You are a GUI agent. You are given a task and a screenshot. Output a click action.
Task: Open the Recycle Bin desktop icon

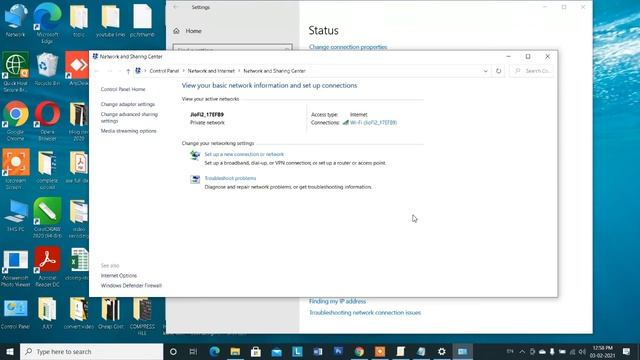point(47,69)
